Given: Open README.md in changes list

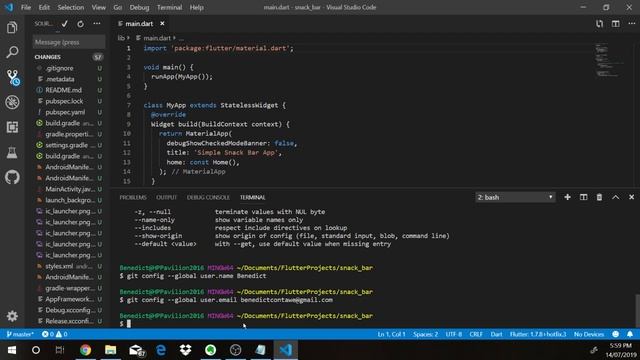Looking at the screenshot, I should (68, 90).
